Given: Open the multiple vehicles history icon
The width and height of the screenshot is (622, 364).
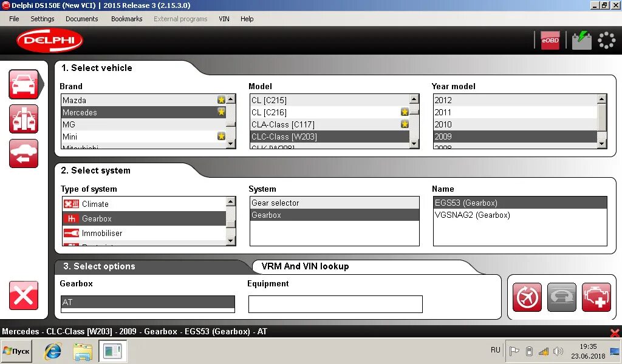Looking at the screenshot, I should click(x=24, y=119).
